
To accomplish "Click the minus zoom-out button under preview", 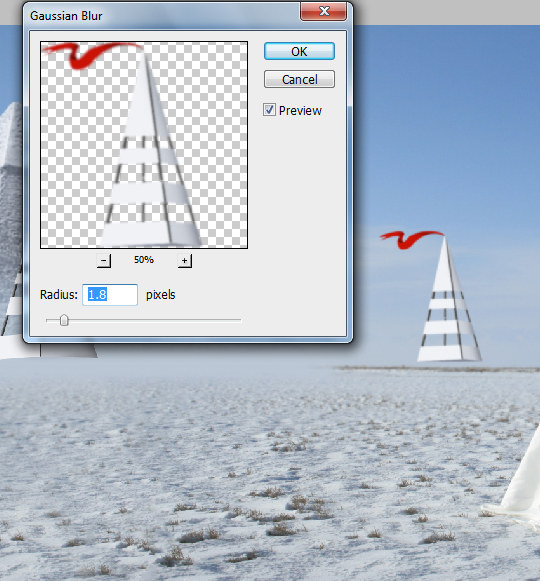I will point(104,260).
